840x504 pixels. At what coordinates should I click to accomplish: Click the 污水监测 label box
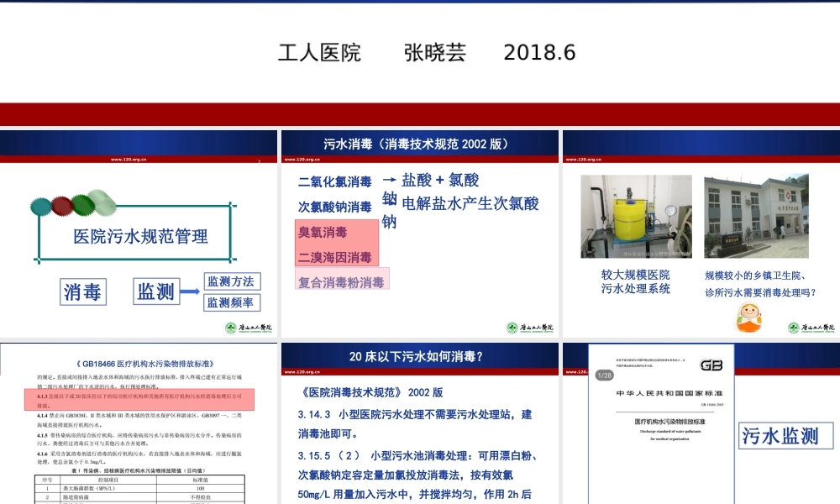784,436
